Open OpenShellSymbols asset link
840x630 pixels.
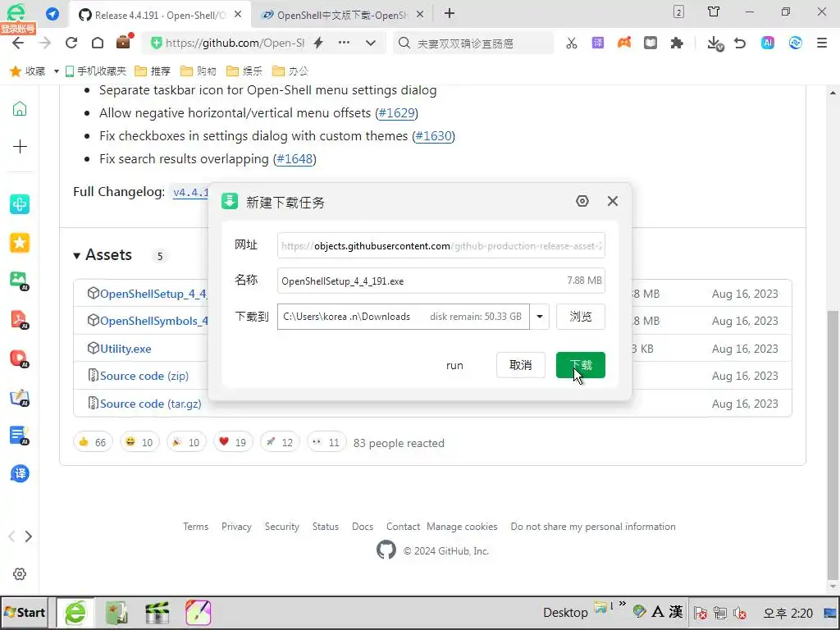[x=153, y=321]
